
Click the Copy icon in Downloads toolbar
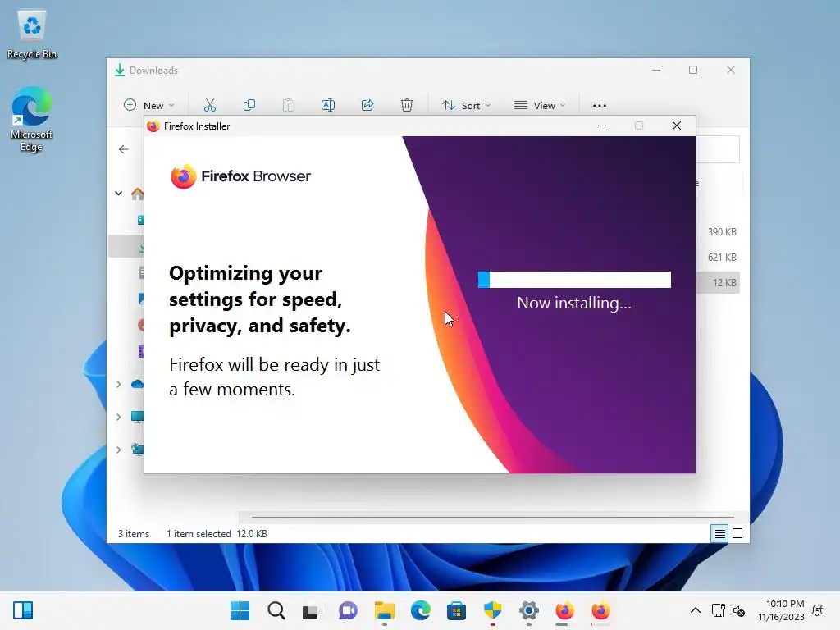tap(249, 105)
